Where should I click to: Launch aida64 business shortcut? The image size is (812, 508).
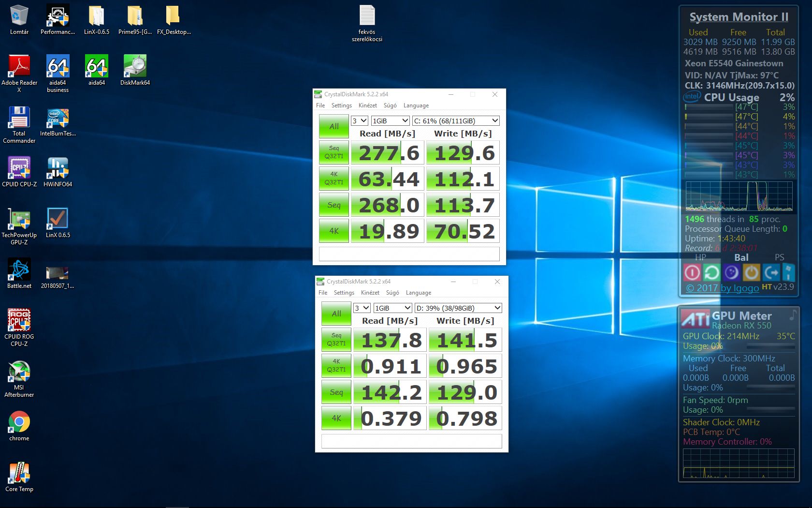tap(58, 74)
